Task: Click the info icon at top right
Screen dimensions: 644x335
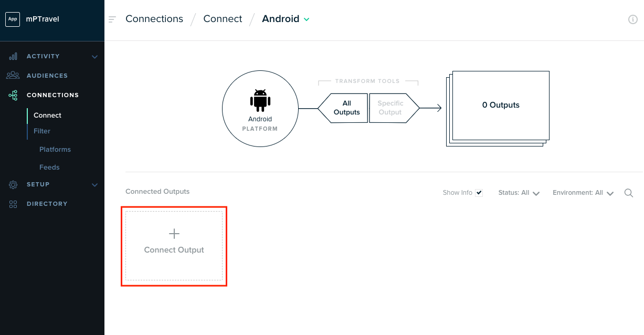Action: click(632, 19)
